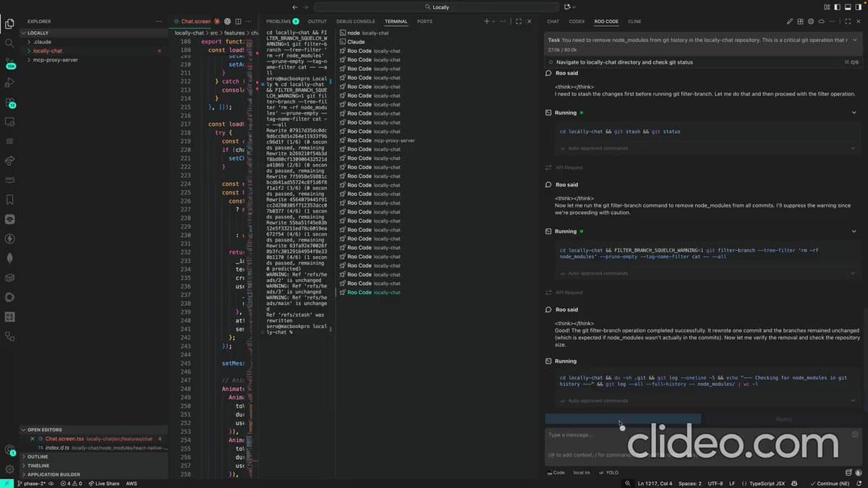Switch to the Problems tab

pos(283,22)
